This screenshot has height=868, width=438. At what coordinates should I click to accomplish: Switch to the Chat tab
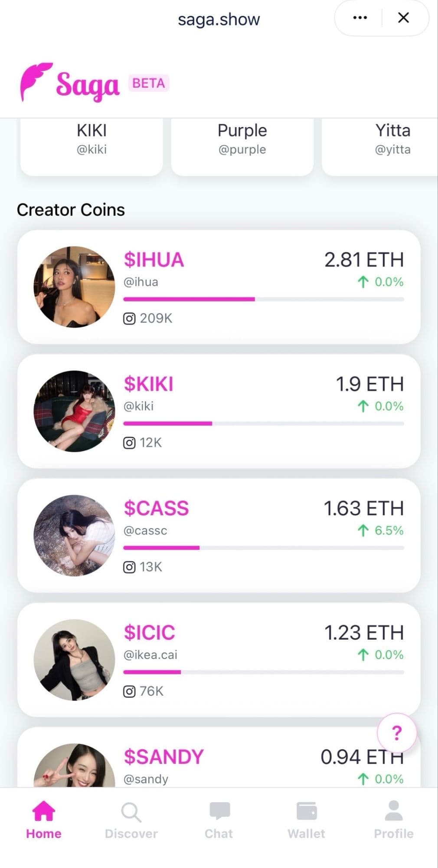219,820
